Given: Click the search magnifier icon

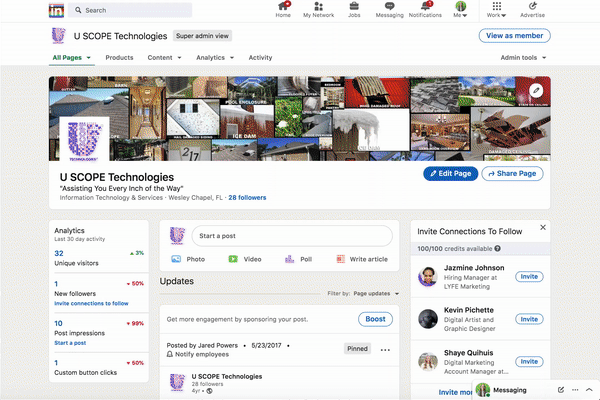Looking at the screenshot, I should (x=78, y=10).
